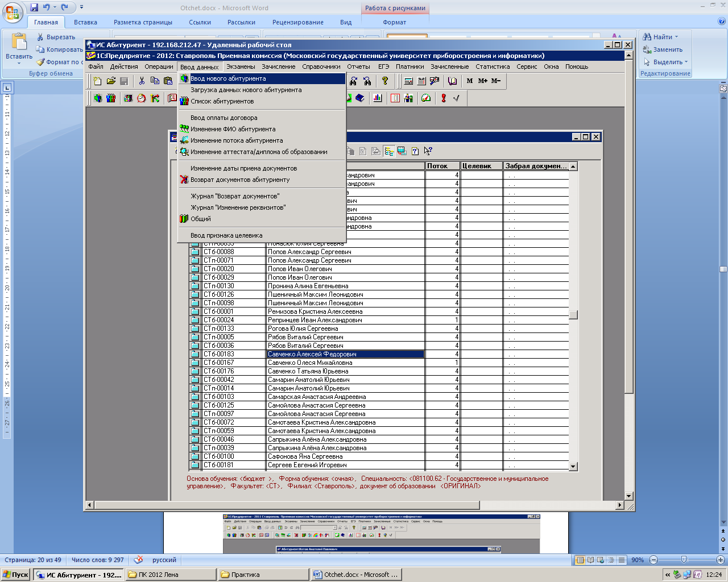The image size is (728, 582).
Task: Open the calendar icon in 1C toolbar
Action: click(421, 81)
